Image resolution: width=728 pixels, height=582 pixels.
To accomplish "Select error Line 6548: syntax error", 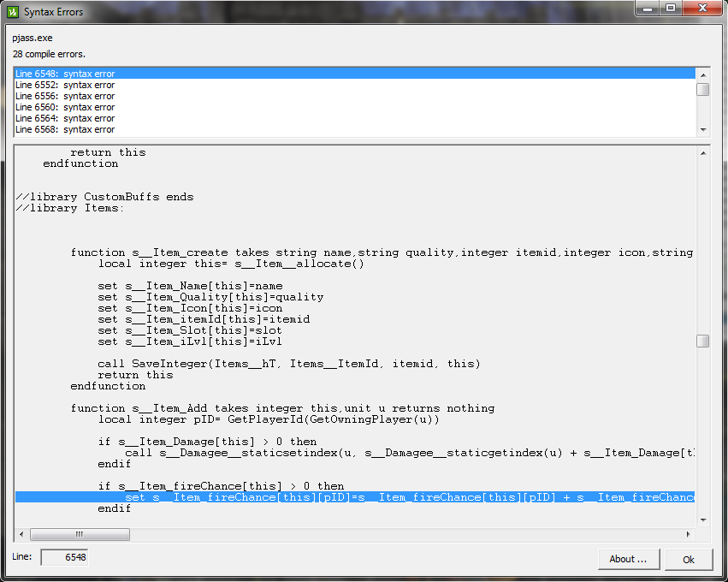I will tap(355, 74).
